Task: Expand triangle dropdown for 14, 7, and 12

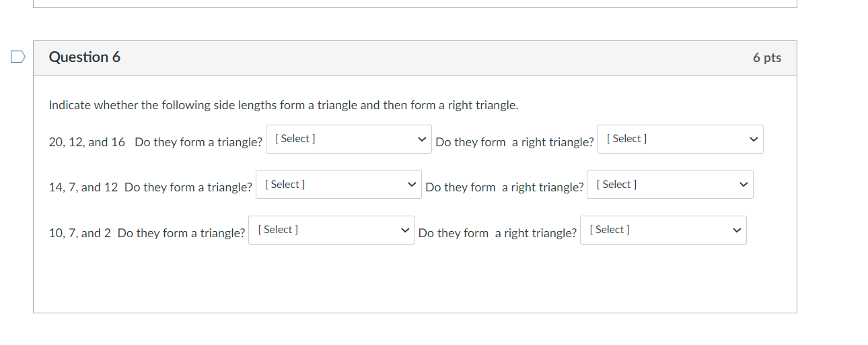Action: [x=338, y=185]
